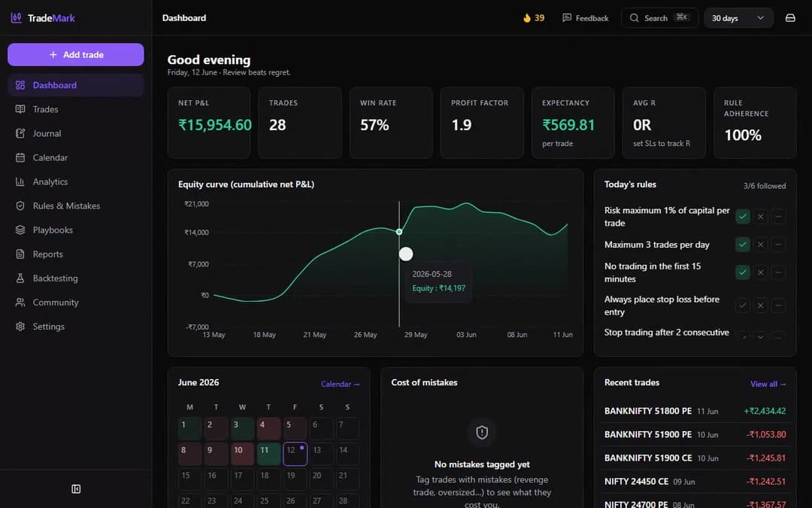Click the Search input field
Viewport: 812px width, 508px height.
click(660, 18)
